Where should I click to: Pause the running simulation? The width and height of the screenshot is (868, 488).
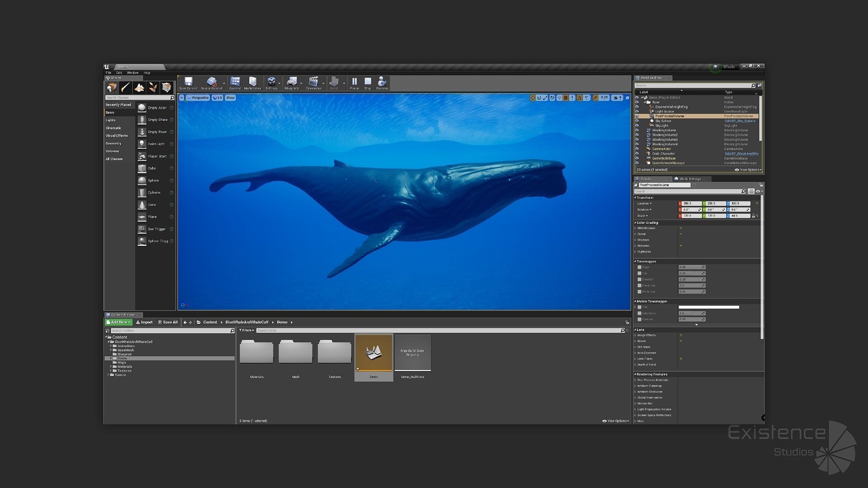pyautogui.click(x=354, y=83)
